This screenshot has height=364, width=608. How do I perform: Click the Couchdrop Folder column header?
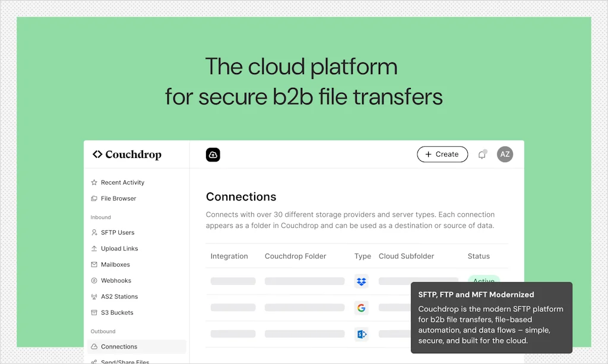pos(296,257)
